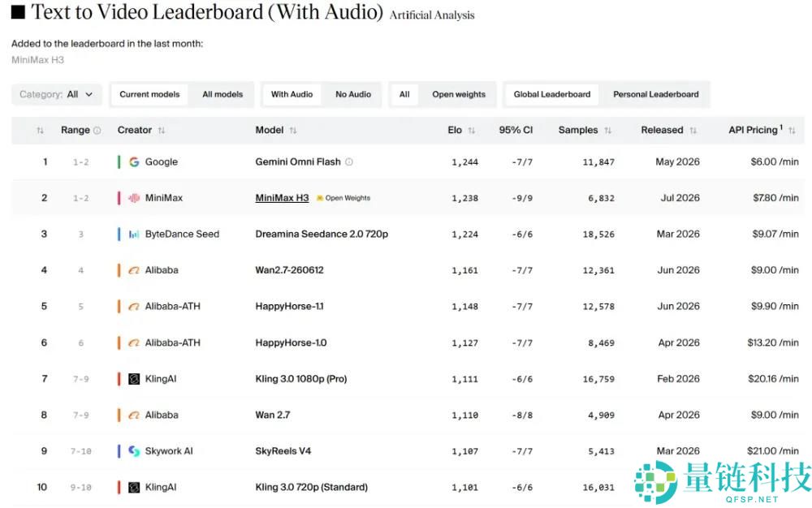The image size is (812, 508).
Task: Select Kling 3.0 1080p (Pro) model
Action: (x=301, y=379)
